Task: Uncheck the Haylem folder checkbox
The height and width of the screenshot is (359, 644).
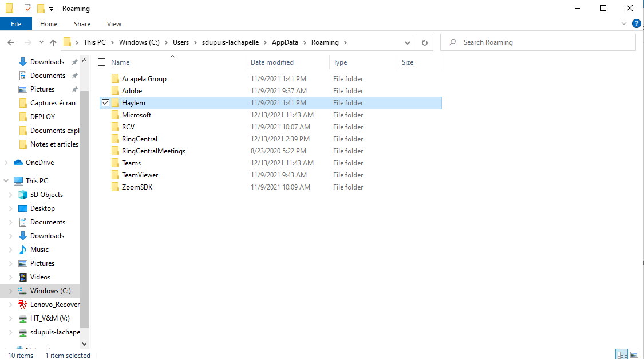Action: coord(105,103)
